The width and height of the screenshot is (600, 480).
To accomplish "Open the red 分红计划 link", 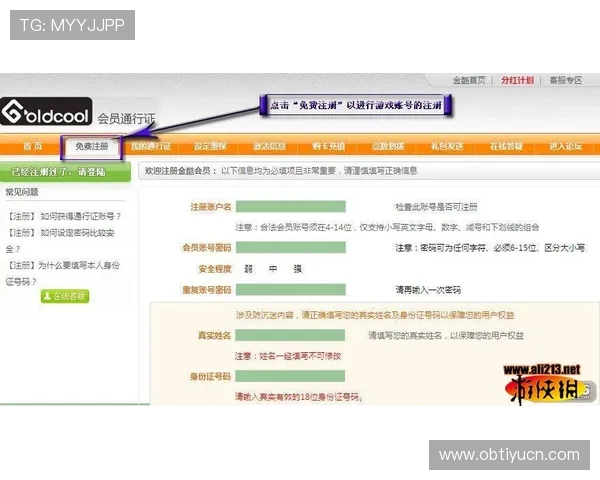I will pos(517,80).
